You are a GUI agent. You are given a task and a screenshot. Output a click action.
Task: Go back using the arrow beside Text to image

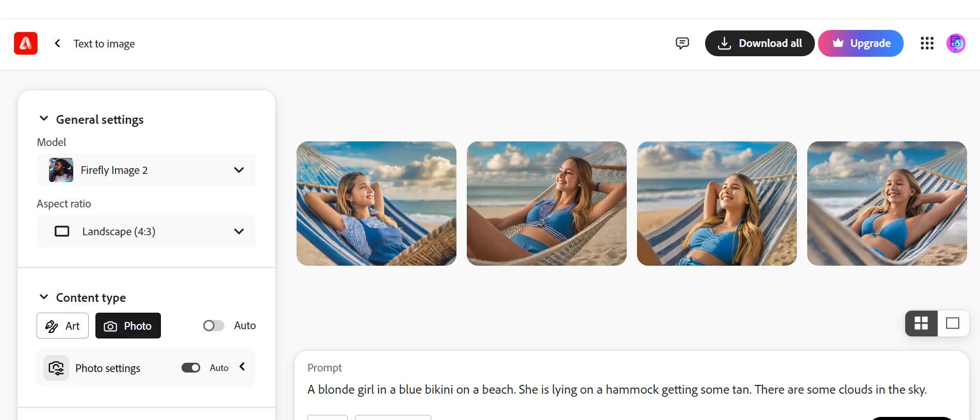pyautogui.click(x=57, y=43)
